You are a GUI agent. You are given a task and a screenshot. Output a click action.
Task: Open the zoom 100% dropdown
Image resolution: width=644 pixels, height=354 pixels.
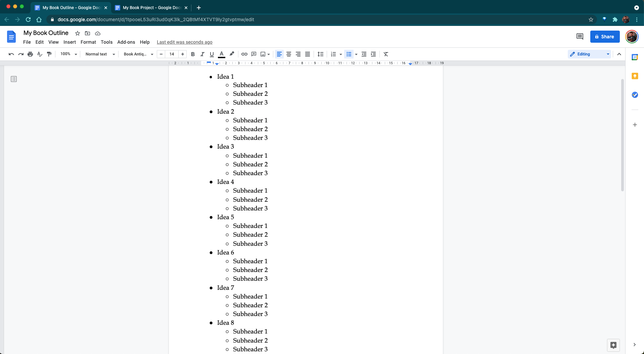click(68, 54)
